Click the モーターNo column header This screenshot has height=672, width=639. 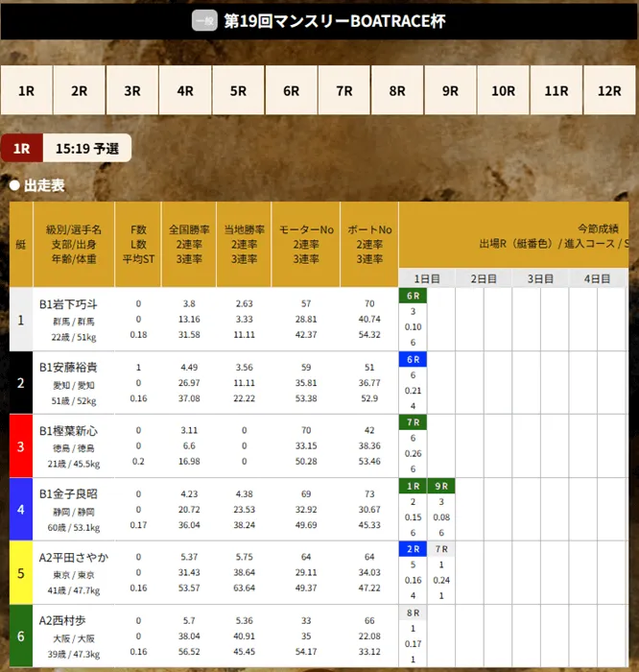click(x=306, y=230)
